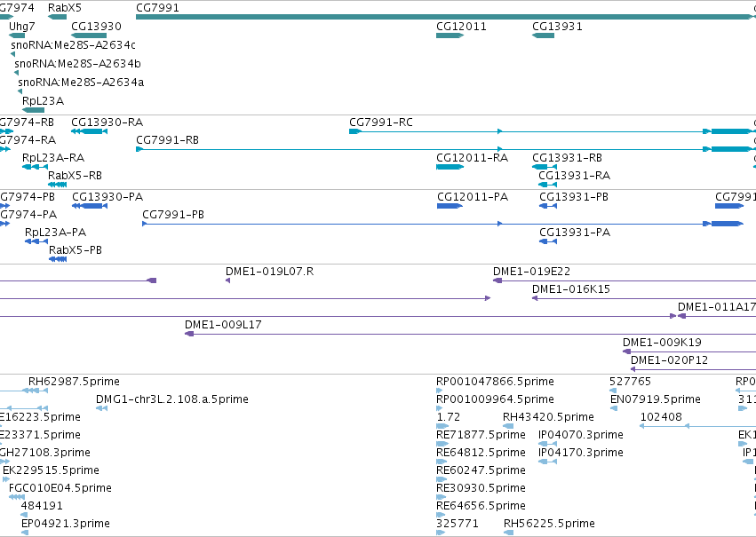Select the RH43420.5prime label

[549, 417]
